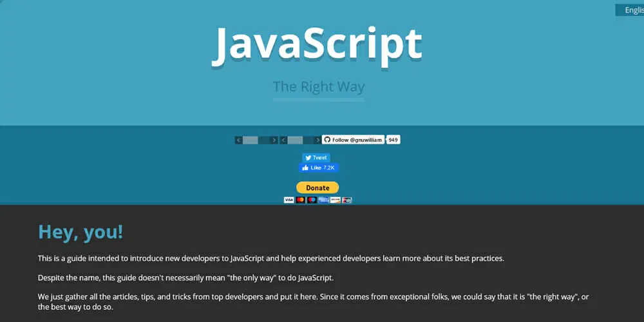644x322 pixels.
Task: Click the large JavaScript title
Action: [x=317, y=46]
